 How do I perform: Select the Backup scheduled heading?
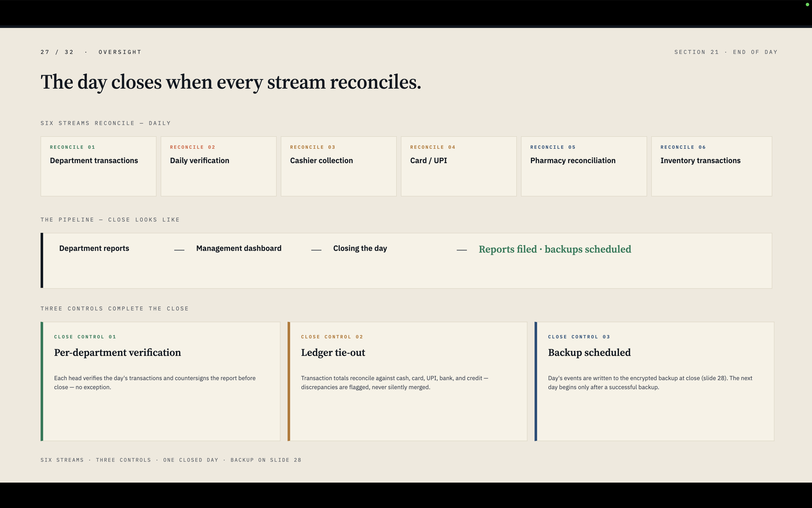point(589,352)
